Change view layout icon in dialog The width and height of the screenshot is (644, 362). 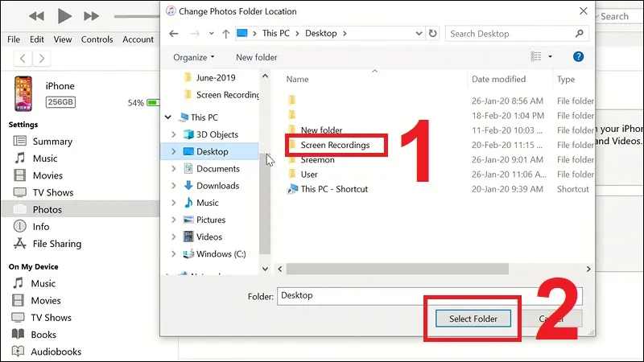pyautogui.click(x=536, y=56)
